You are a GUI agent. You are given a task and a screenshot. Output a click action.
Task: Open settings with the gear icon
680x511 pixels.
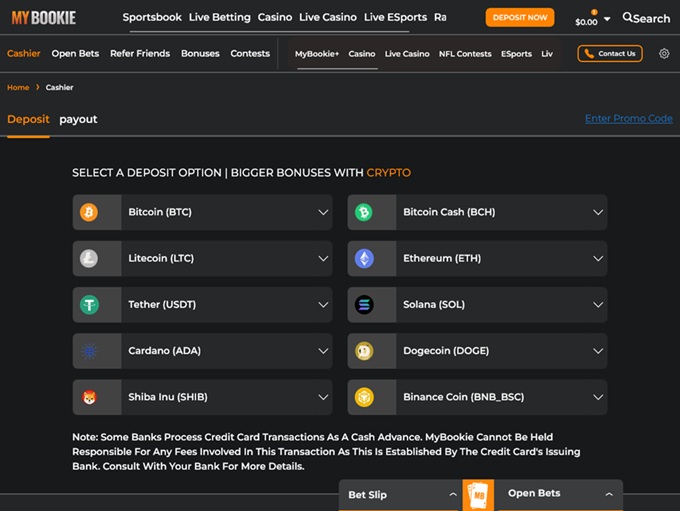664,54
